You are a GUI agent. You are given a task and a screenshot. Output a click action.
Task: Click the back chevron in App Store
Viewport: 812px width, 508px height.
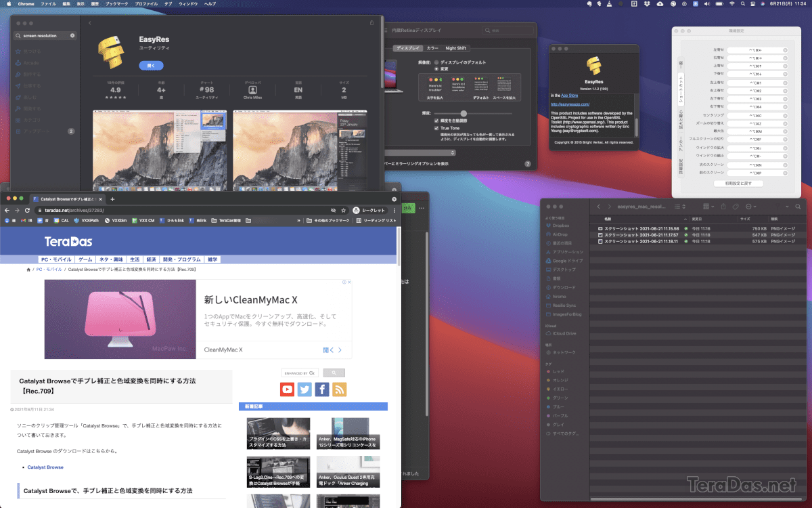tap(91, 22)
